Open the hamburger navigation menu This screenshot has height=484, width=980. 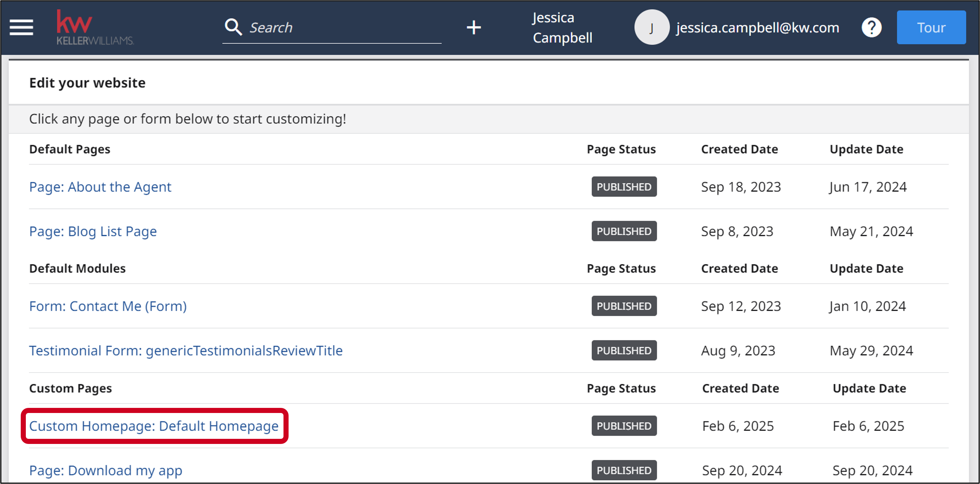point(21,27)
